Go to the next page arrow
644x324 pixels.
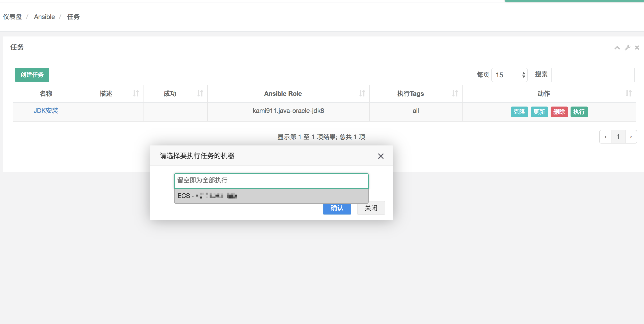tap(631, 136)
